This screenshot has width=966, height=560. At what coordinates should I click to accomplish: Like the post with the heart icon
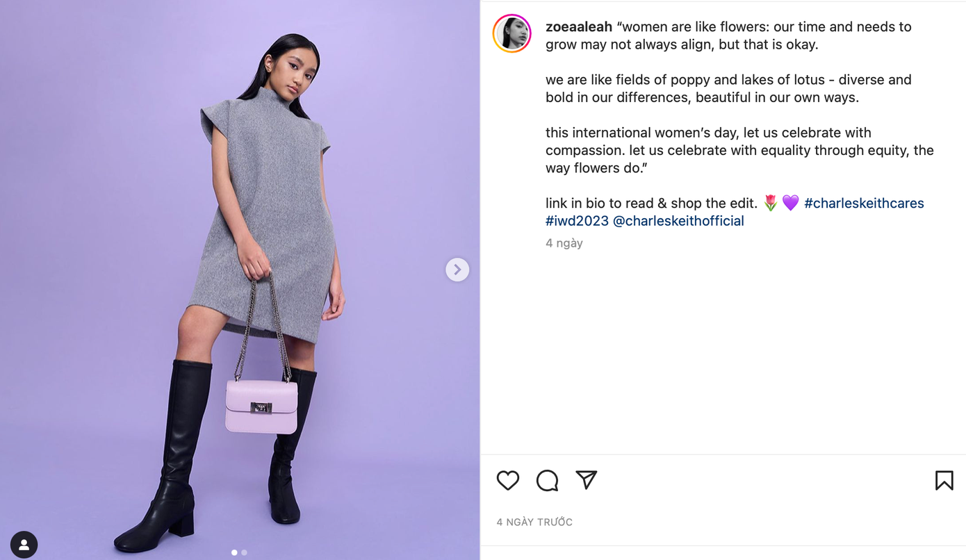coord(508,480)
